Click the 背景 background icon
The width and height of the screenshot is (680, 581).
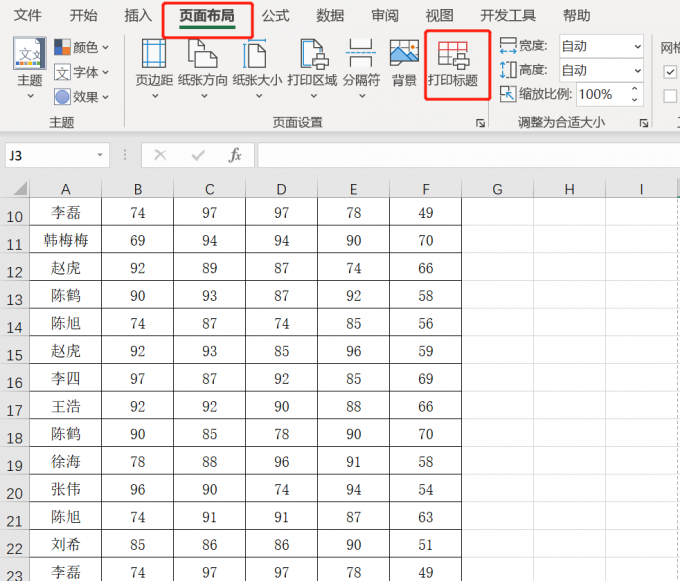[x=404, y=53]
